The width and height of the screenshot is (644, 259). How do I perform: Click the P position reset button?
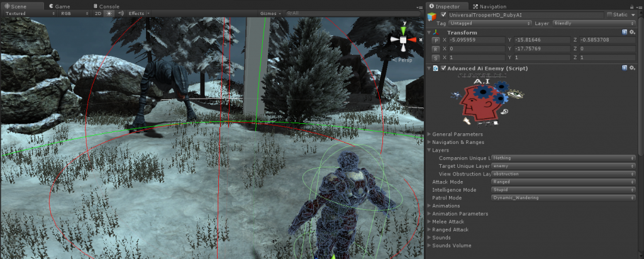[435, 40]
